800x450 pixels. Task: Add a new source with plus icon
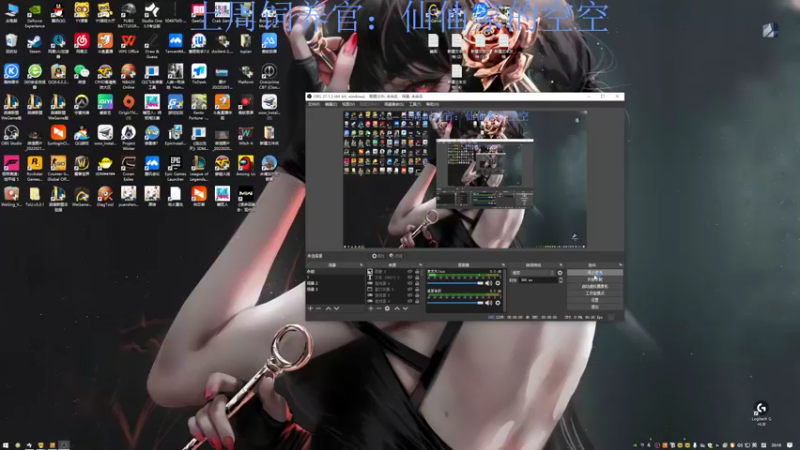(371, 309)
